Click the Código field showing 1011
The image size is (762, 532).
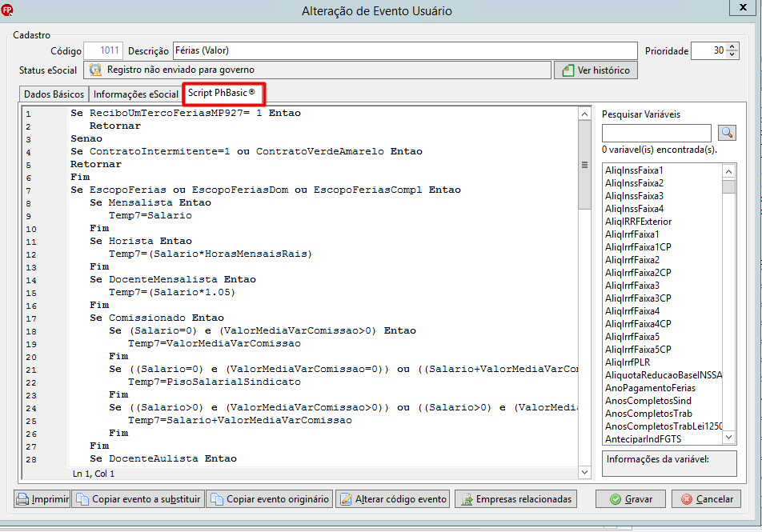(x=103, y=50)
